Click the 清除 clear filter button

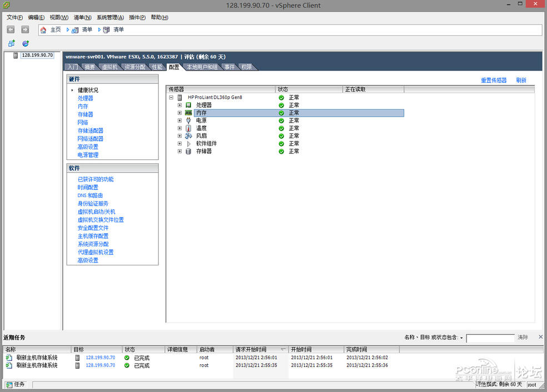523,337
